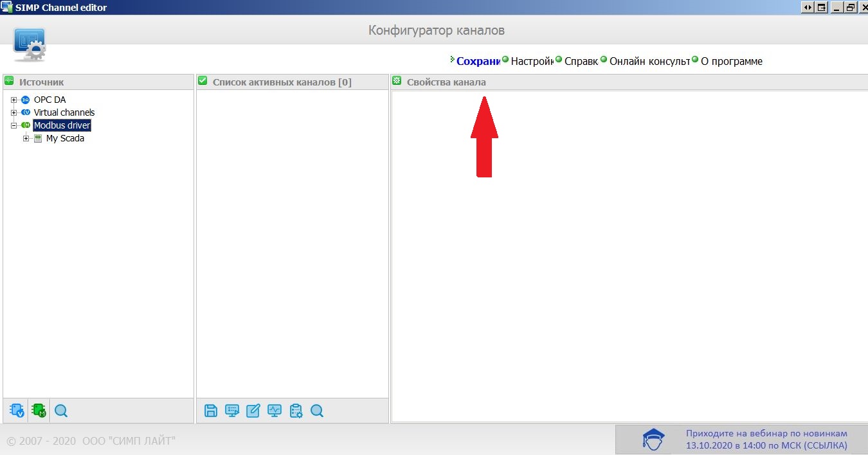Click the green checkmark icon of active channels header
The width and height of the screenshot is (868, 455).
tap(203, 81)
